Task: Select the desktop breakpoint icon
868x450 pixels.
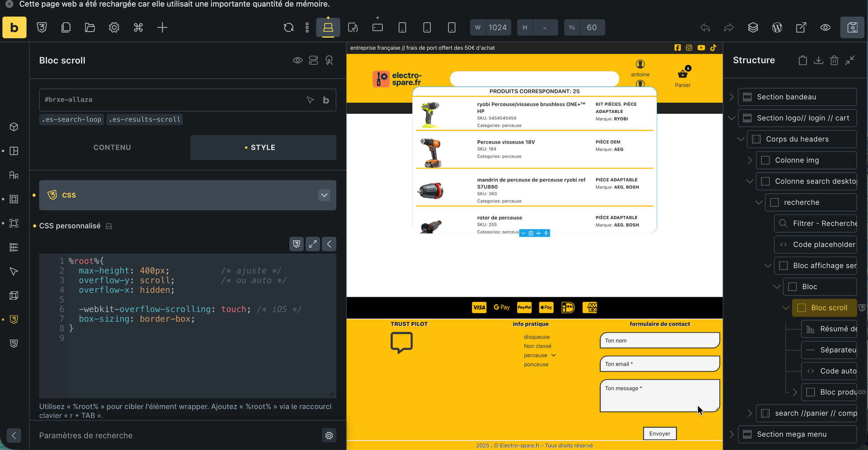Action: coord(328,28)
